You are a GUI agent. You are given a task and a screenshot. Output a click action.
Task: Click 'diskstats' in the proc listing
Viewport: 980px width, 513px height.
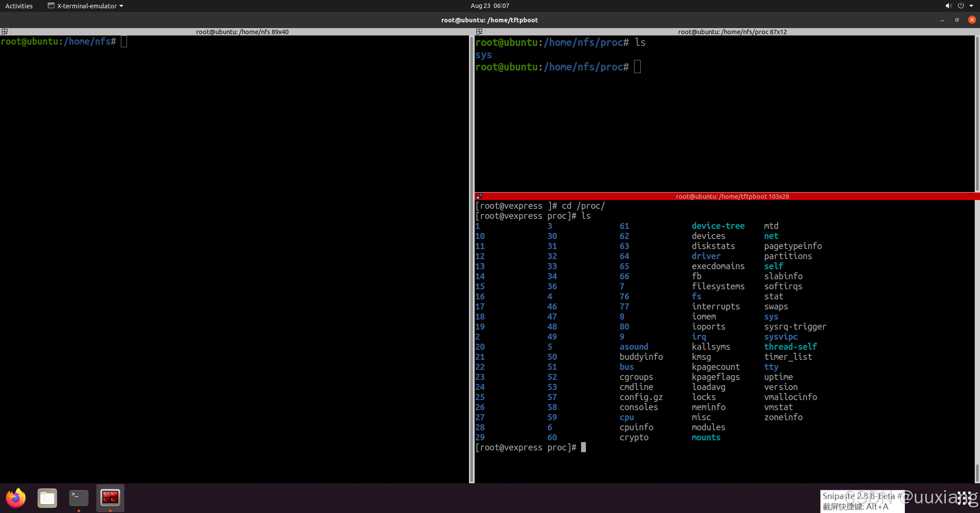point(713,246)
